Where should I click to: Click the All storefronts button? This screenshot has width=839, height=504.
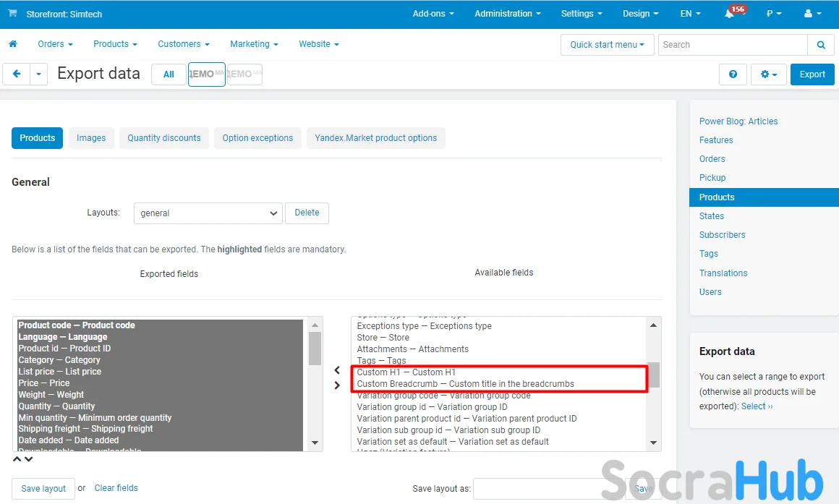pos(169,74)
